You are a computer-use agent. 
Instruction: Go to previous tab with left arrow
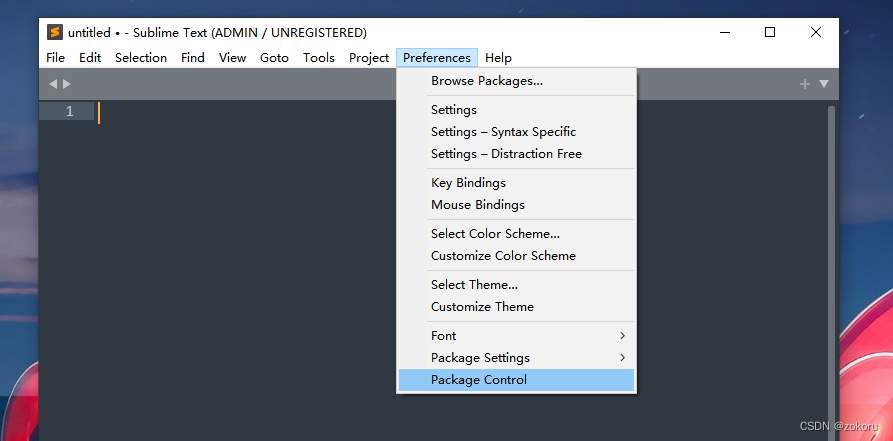click(53, 84)
